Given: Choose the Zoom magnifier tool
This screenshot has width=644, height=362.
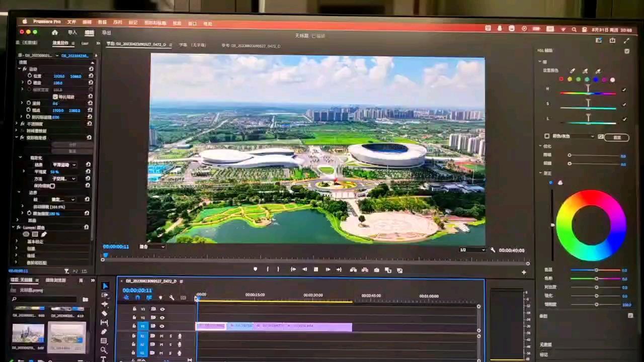Looking at the screenshot, I should point(104,350).
